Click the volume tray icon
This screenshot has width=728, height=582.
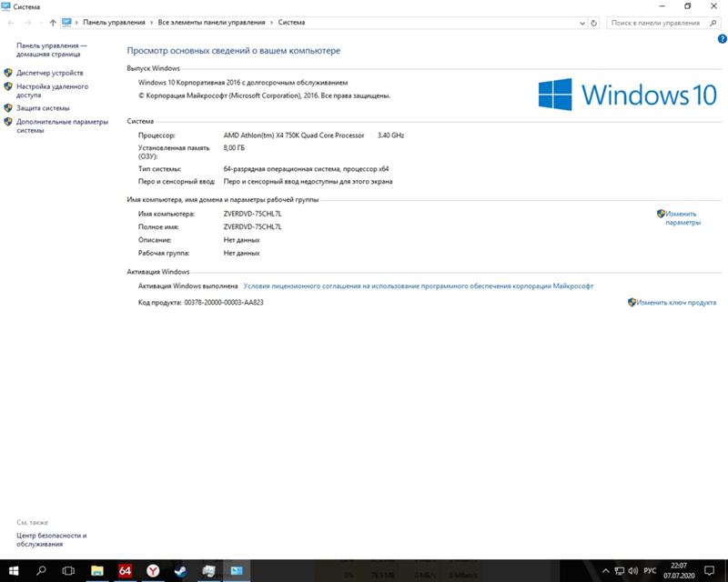632,571
